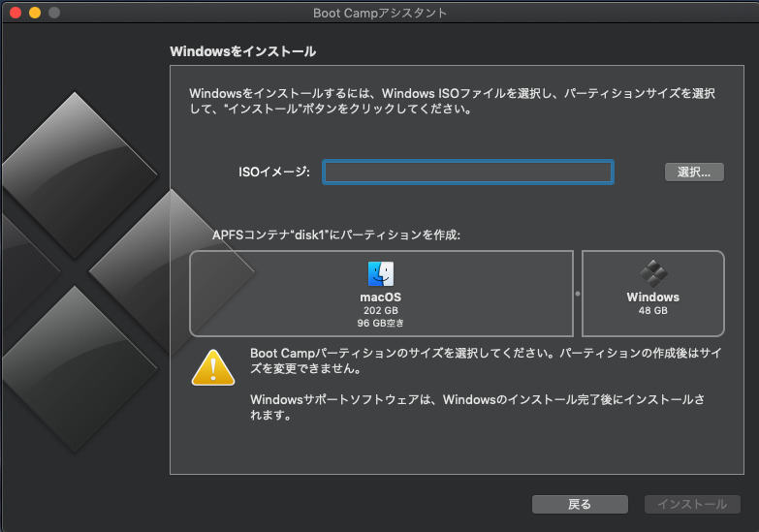Click the Boot Campパーティション size warning text

pos(486,360)
